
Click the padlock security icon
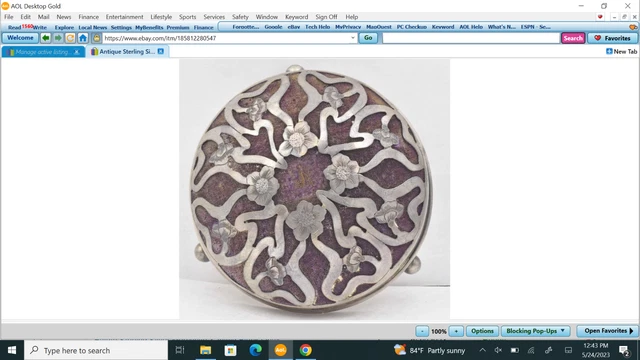point(96,38)
